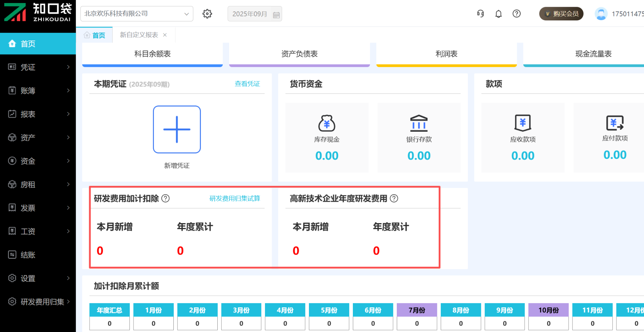Expand the 报表 sidebar menu
The image size is (644, 332).
coord(38,114)
